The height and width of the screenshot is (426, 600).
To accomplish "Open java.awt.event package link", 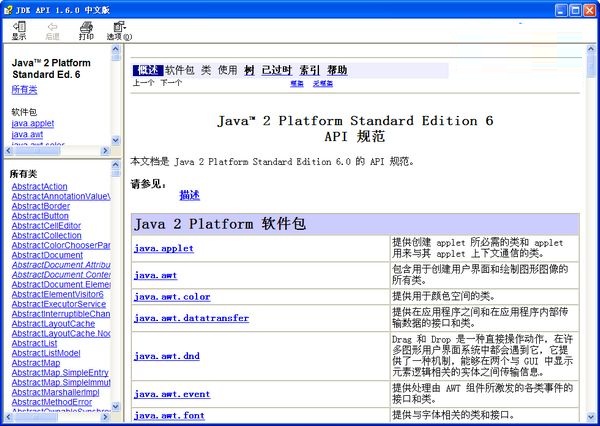I will (172, 394).
